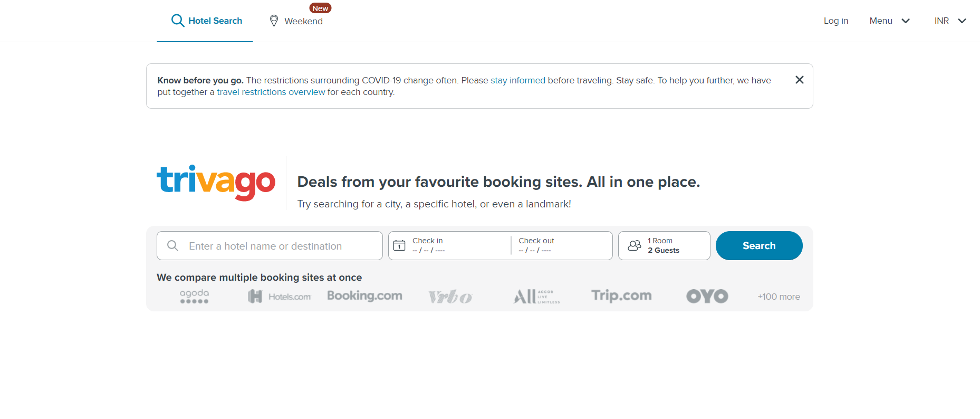Open the Hotel Search tab
This screenshot has width=980, height=419.
click(x=205, y=21)
